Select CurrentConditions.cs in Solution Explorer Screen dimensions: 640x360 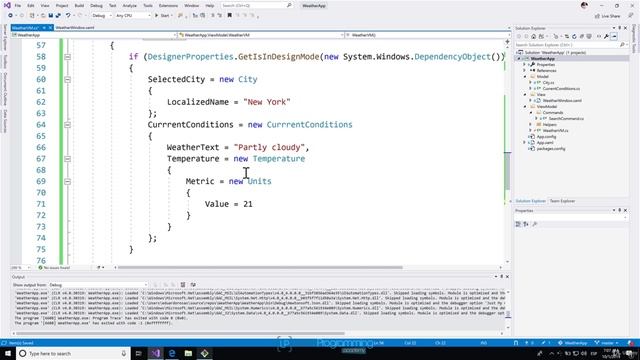point(561,89)
